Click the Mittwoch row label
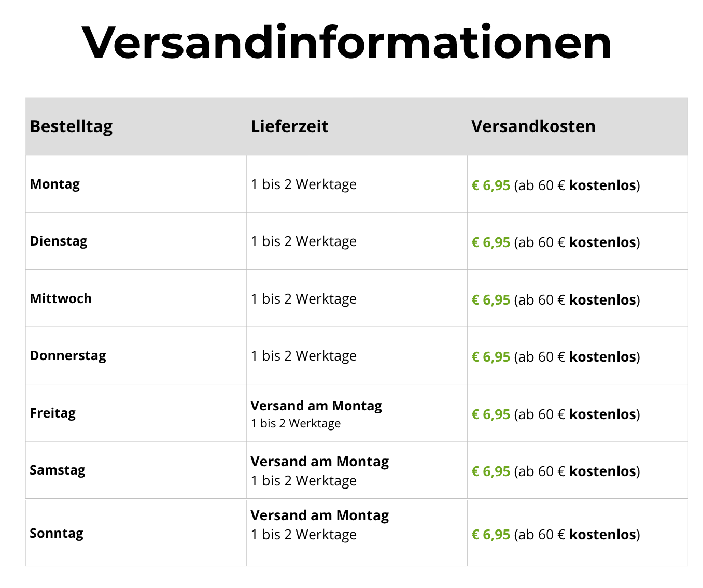 coord(61,299)
